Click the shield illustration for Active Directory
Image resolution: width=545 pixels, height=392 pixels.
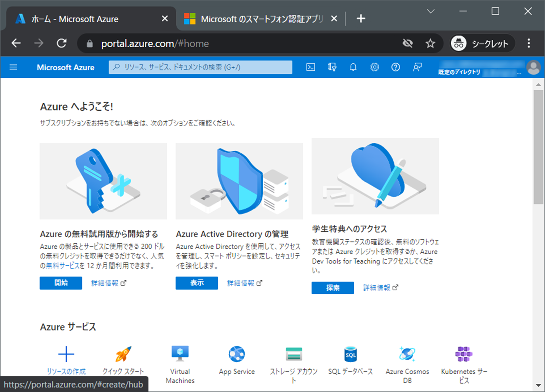(239, 181)
